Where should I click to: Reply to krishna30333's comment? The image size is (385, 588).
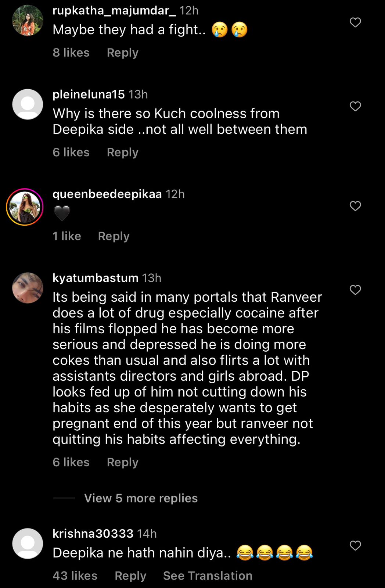(x=130, y=576)
